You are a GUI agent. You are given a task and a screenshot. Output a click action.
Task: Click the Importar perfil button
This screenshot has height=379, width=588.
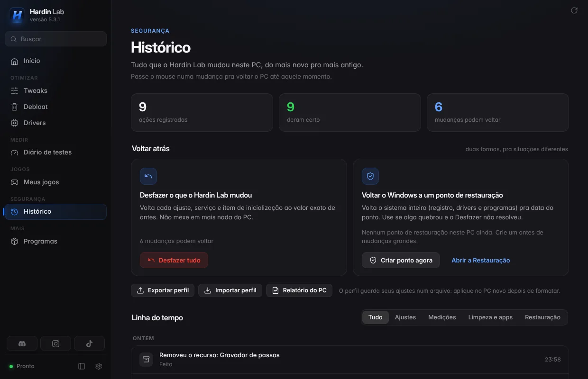pyautogui.click(x=230, y=290)
